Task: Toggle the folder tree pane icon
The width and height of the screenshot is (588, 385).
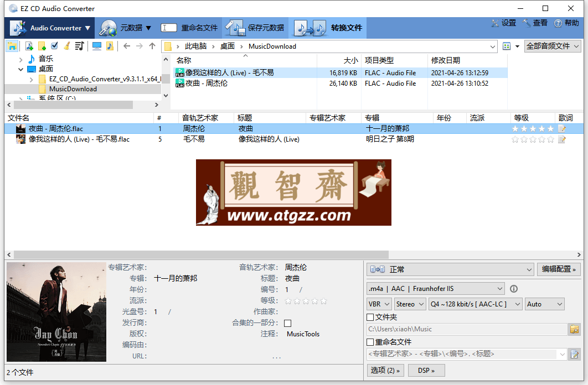Action: tap(12, 46)
